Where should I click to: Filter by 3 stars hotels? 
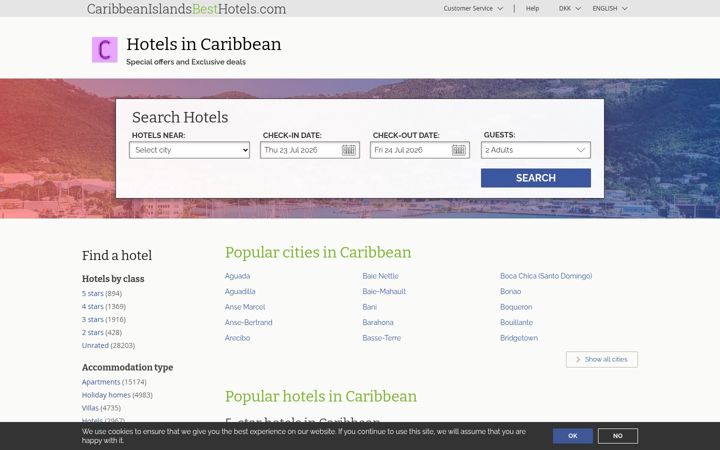pyautogui.click(x=93, y=319)
